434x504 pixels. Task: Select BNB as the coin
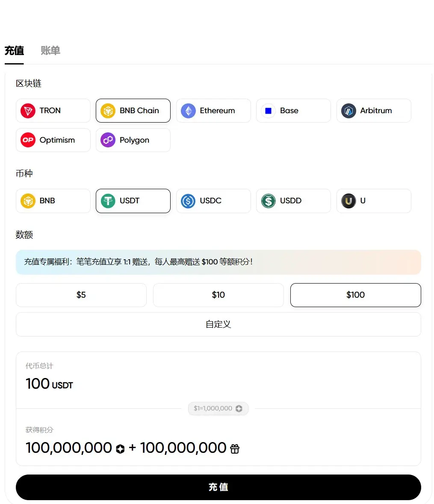(53, 201)
